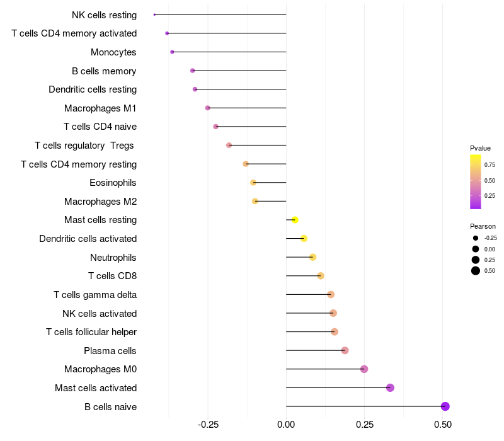
Task: Click the Dendritic cells activated label
Action: coord(88,239)
